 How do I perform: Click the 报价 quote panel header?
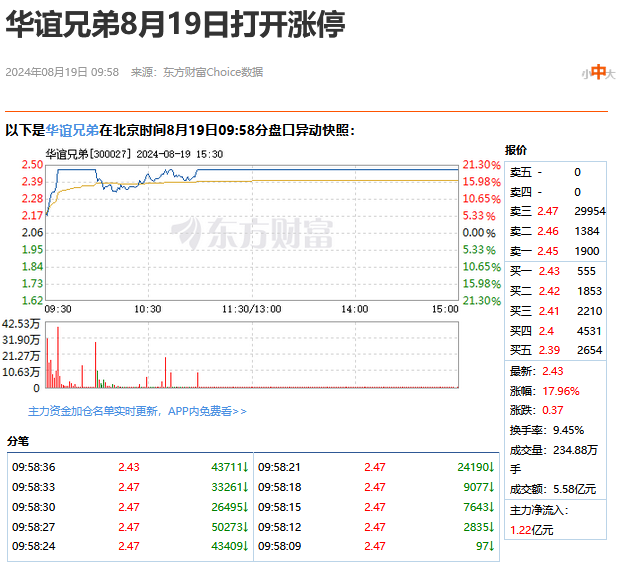click(x=516, y=150)
